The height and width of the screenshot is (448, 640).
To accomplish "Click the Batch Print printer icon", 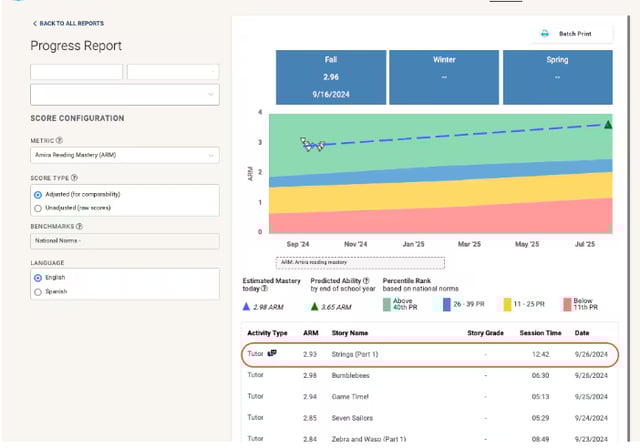I will [x=545, y=34].
